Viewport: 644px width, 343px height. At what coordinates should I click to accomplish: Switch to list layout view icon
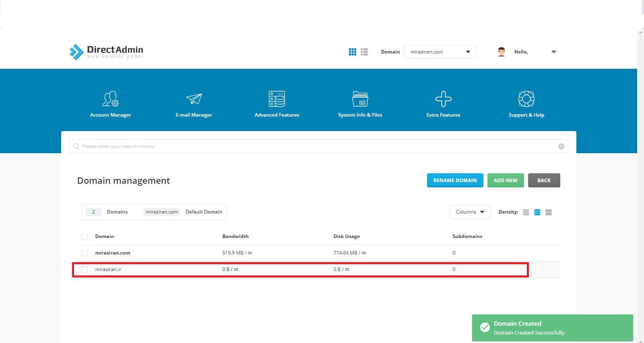[x=364, y=52]
